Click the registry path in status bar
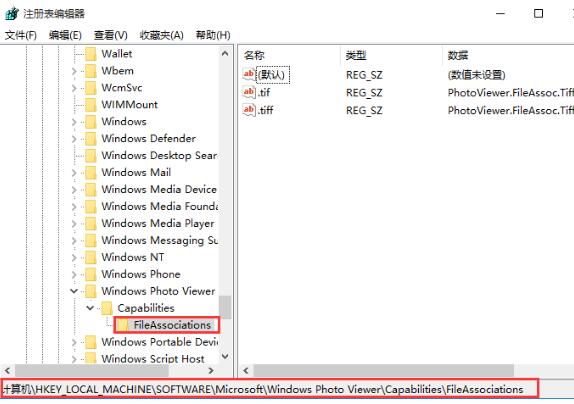This screenshot has height=404, width=574. point(263,389)
